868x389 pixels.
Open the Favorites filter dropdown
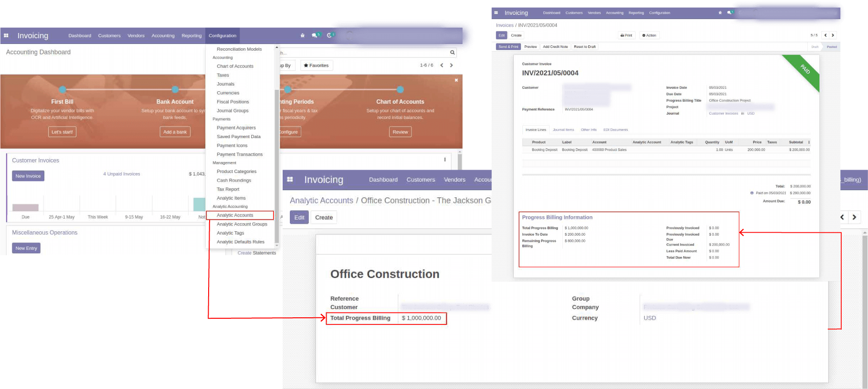point(316,65)
